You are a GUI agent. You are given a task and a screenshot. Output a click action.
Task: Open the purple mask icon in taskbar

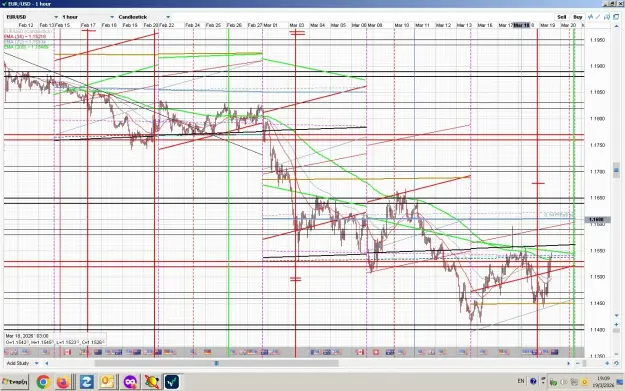(x=130, y=382)
